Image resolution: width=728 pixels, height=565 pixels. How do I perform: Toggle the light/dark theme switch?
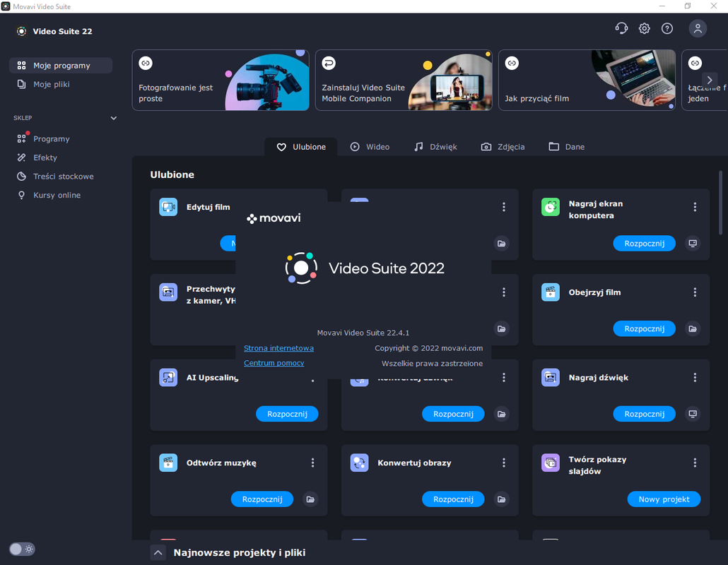coord(22,549)
